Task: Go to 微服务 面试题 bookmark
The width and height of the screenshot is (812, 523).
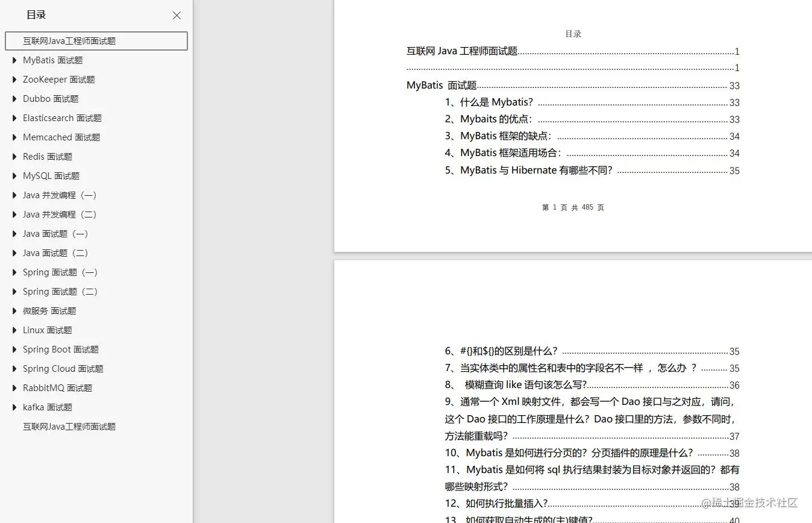Action: [x=49, y=311]
